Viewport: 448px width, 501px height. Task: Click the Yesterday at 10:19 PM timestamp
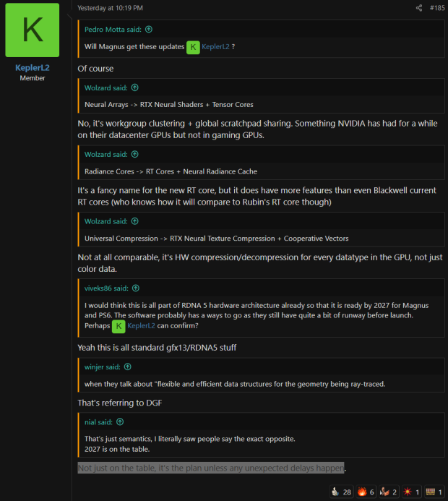coord(110,8)
